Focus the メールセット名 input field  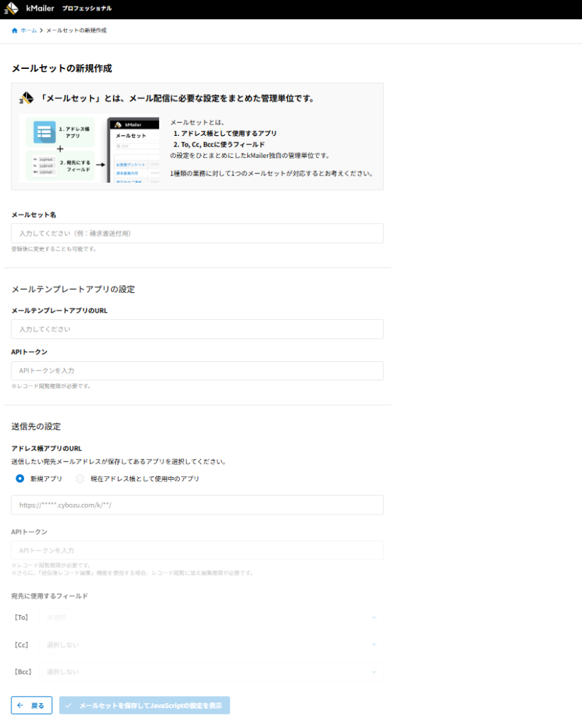tap(197, 233)
